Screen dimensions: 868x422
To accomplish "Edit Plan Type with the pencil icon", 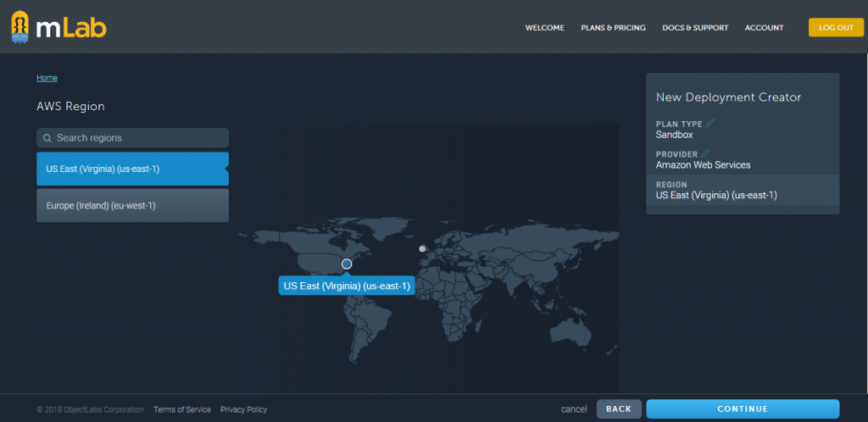I will 710,124.
